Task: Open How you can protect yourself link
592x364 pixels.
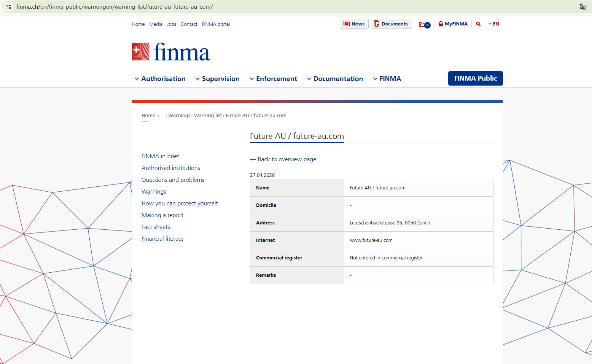Action: pyautogui.click(x=180, y=203)
